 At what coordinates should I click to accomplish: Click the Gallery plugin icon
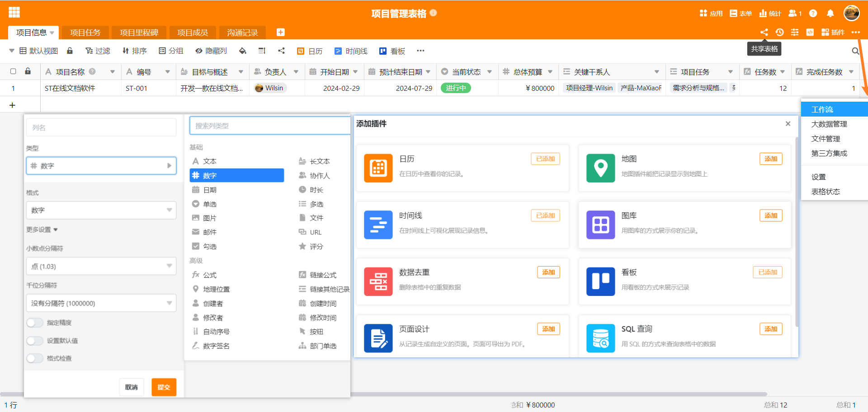[x=600, y=225]
